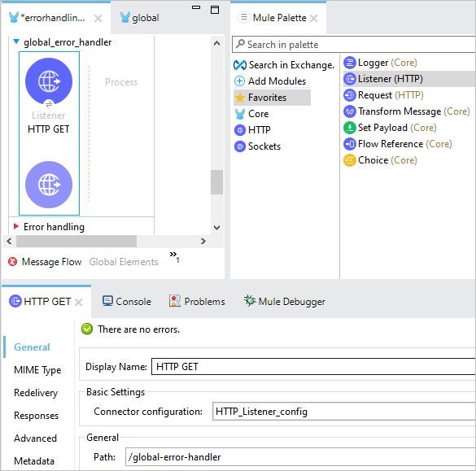This screenshot has width=476, height=471.
Task: Select Request (HTTP) in the palette
Action: click(383, 95)
